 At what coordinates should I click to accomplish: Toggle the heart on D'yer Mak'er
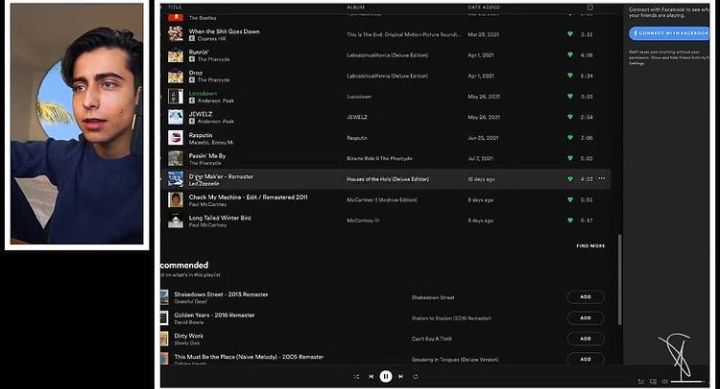tap(570, 179)
